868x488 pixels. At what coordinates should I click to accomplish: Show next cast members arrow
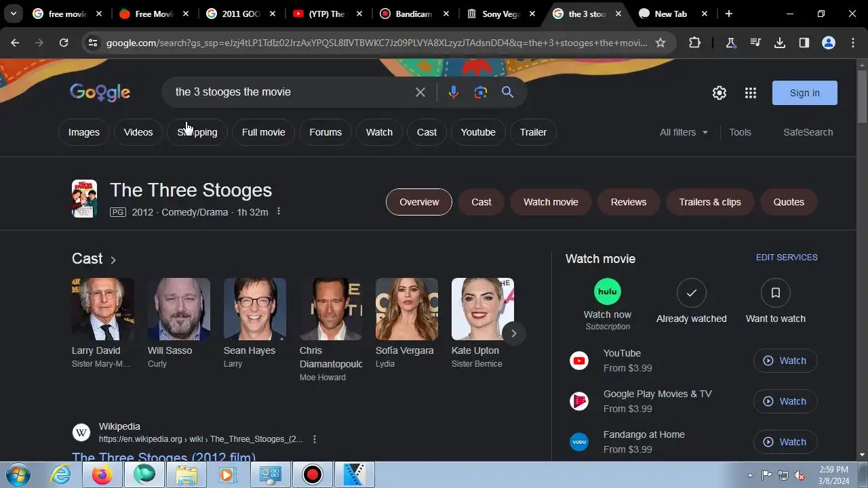point(513,333)
